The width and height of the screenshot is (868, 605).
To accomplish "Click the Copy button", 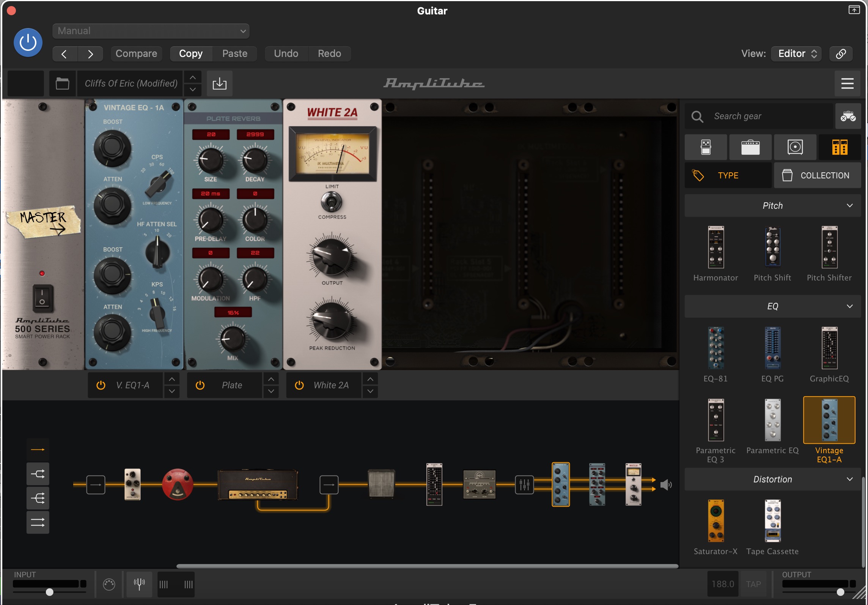I will pos(191,54).
